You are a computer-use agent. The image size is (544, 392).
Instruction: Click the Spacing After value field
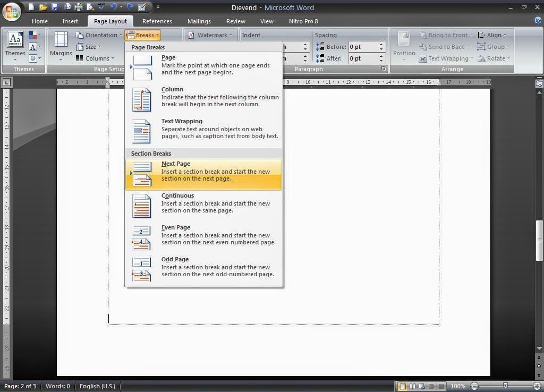pos(363,58)
